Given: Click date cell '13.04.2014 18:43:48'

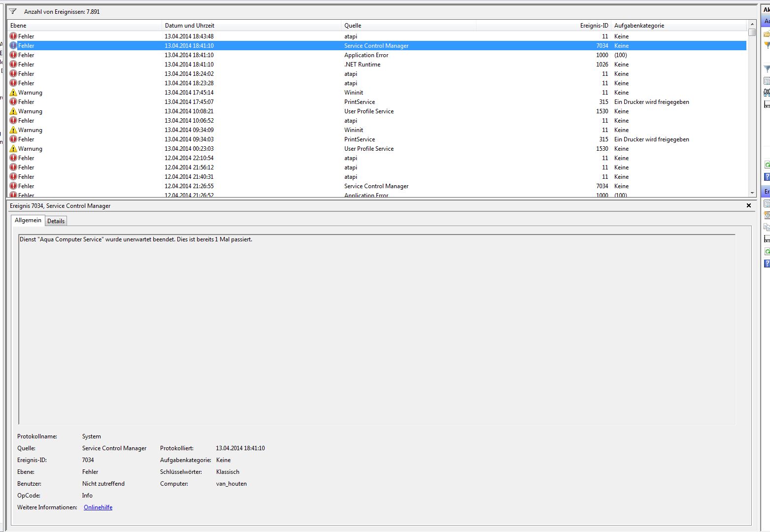Looking at the screenshot, I should coord(189,36).
